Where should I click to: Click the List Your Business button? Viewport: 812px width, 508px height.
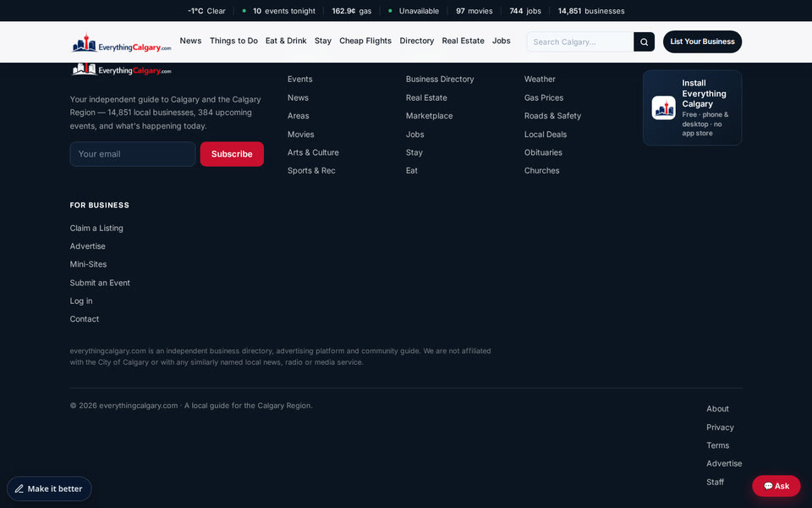(702, 41)
